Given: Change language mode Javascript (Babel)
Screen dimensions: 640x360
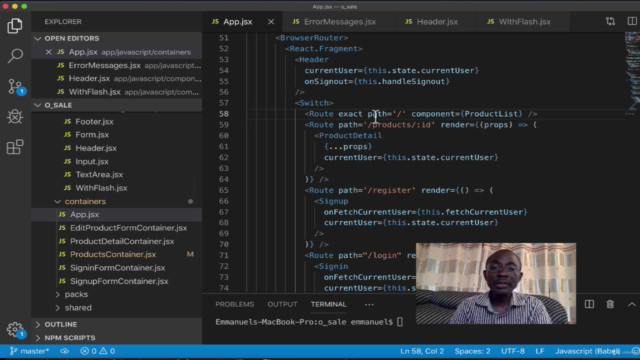Looking at the screenshot, I should click(x=587, y=351).
